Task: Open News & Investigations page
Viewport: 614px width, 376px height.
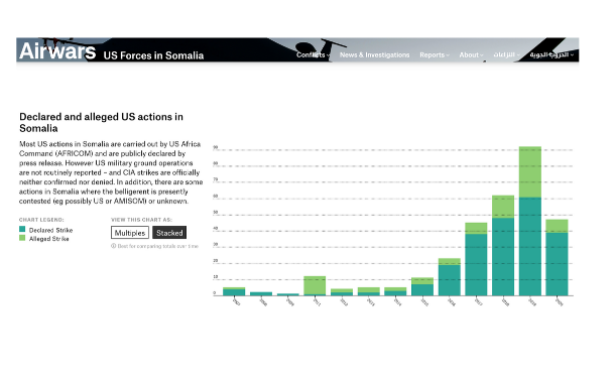Action: click(x=374, y=55)
